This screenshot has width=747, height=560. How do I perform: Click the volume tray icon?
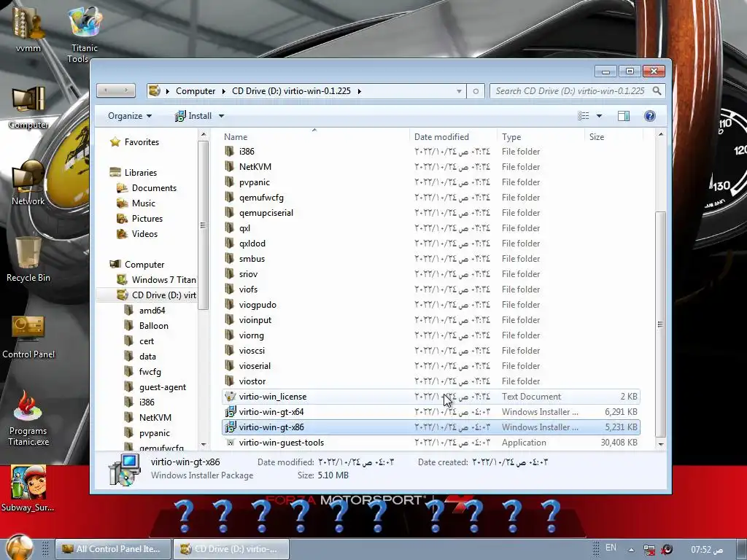pyautogui.click(x=667, y=550)
